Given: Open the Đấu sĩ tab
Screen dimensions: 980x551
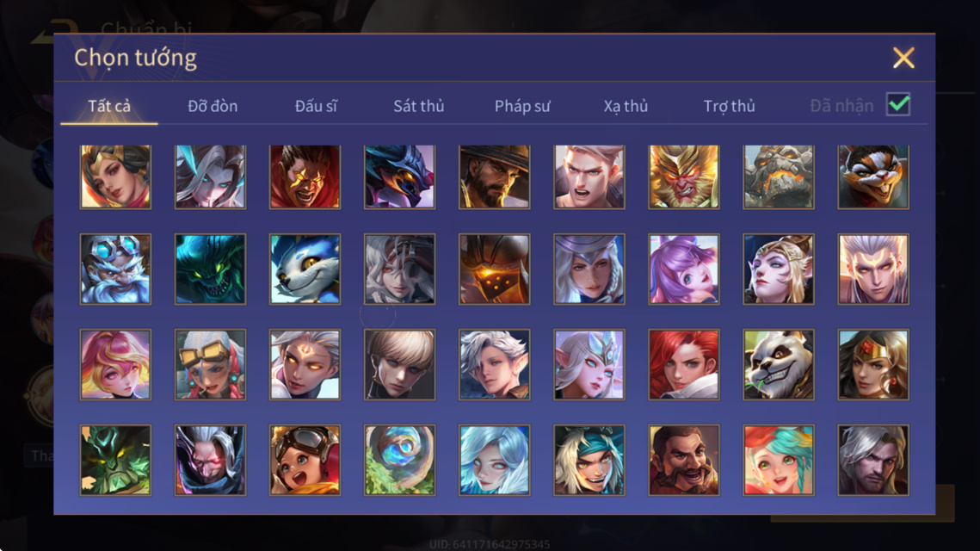Looking at the screenshot, I should [x=316, y=106].
